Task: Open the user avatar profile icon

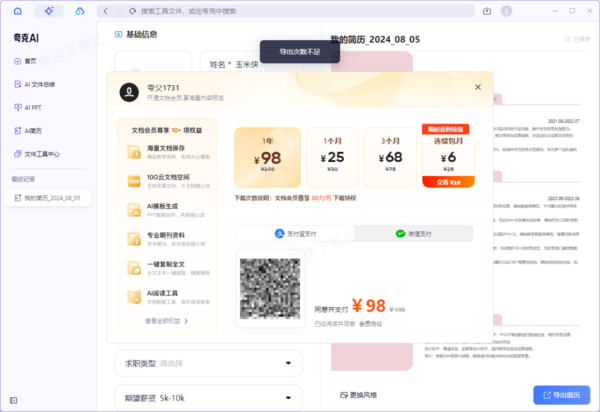Action: point(507,11)
